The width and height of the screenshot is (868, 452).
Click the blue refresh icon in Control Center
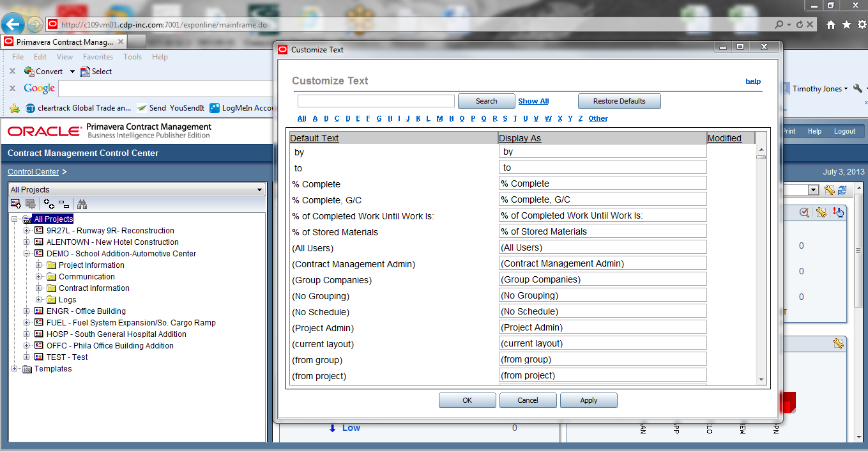point(842,190)
